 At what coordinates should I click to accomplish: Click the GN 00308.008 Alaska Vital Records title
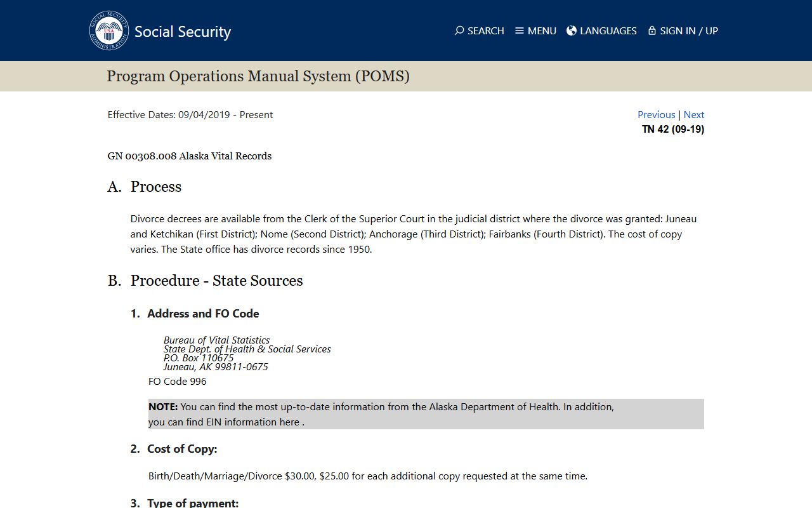coord(189,156)
